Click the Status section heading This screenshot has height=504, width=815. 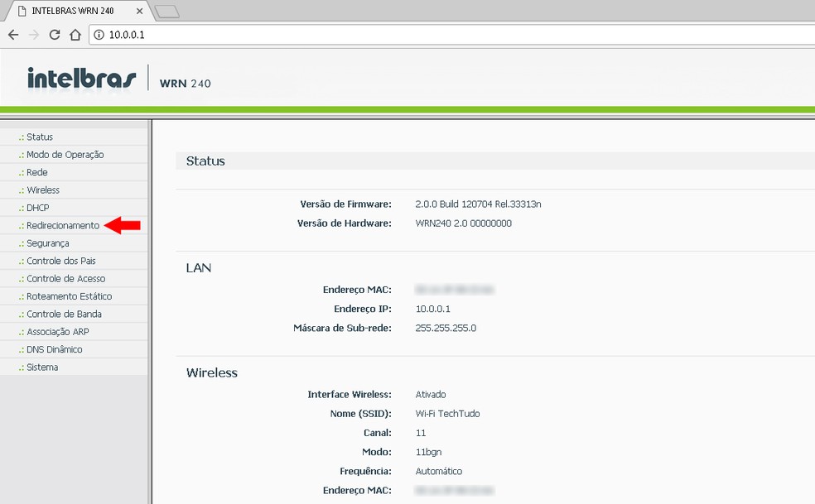coord(205,161)
